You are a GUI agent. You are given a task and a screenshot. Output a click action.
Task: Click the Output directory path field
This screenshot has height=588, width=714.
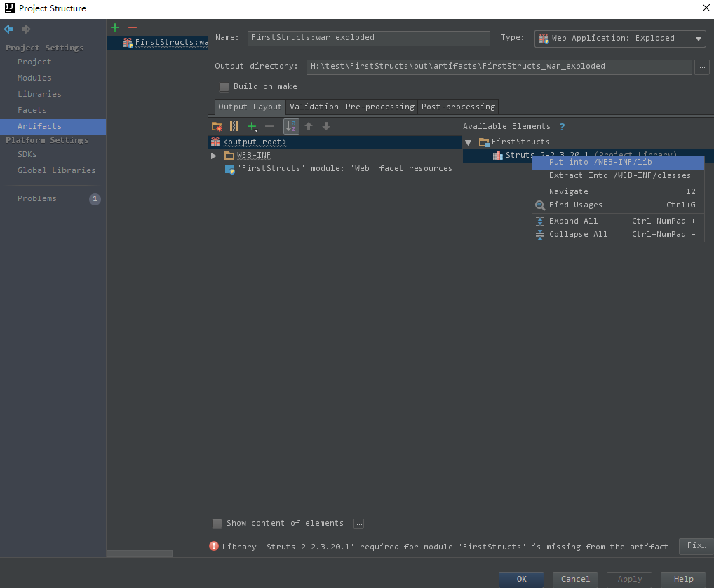tap(499, 67)
